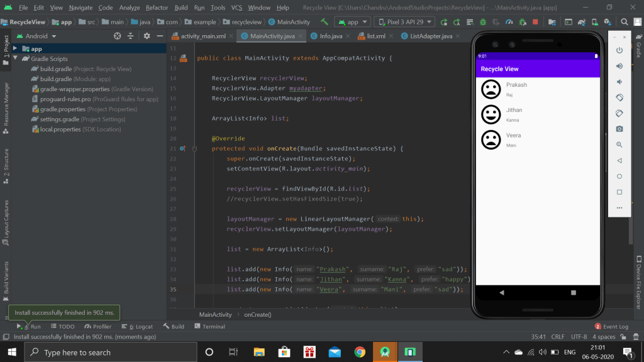Rotate the emulator left
Image resolution: width=644 pixels, height=362 pixels.
pyautogui.click(x=619, y=97)
